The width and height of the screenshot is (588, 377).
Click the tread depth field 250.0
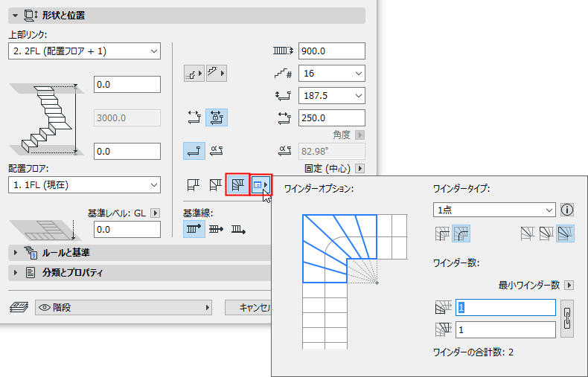pos(331,118)
